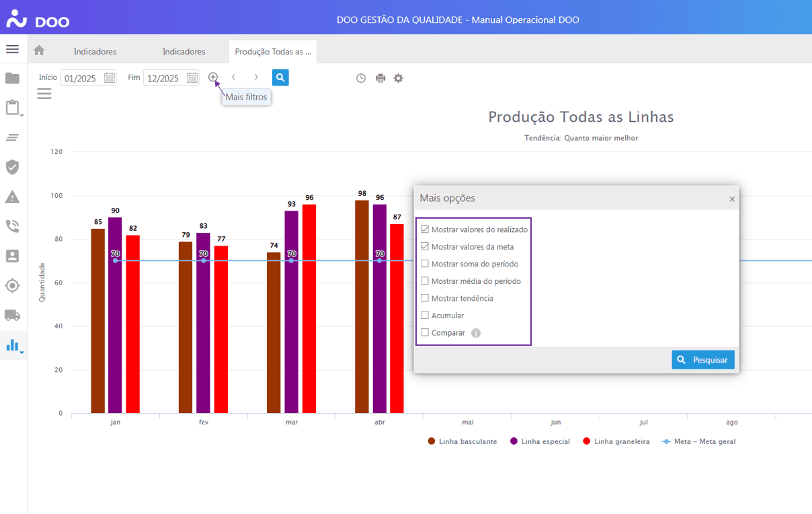The width and height of the screenshot is (812, 514).
Task: Open the Início date calendar picker
Action: 110,78
